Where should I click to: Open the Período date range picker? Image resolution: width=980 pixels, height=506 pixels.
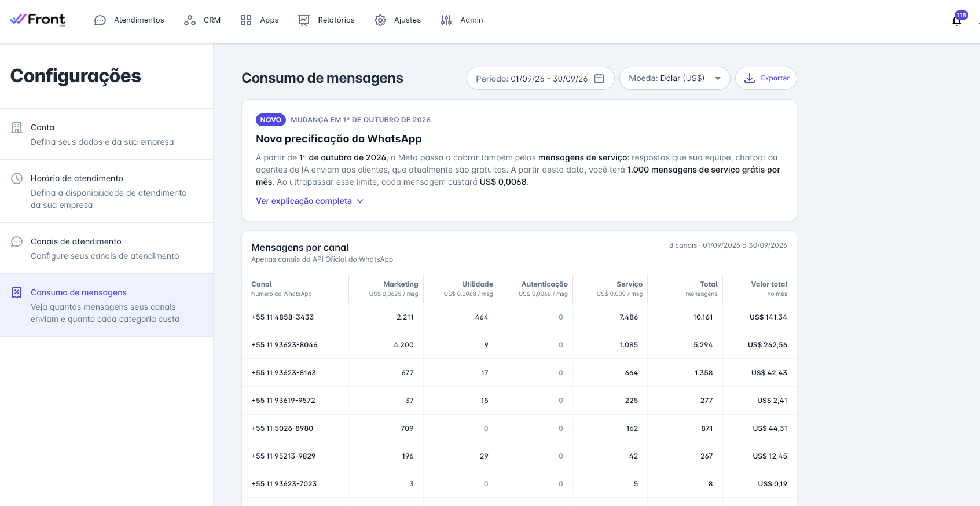pos(540,78)
